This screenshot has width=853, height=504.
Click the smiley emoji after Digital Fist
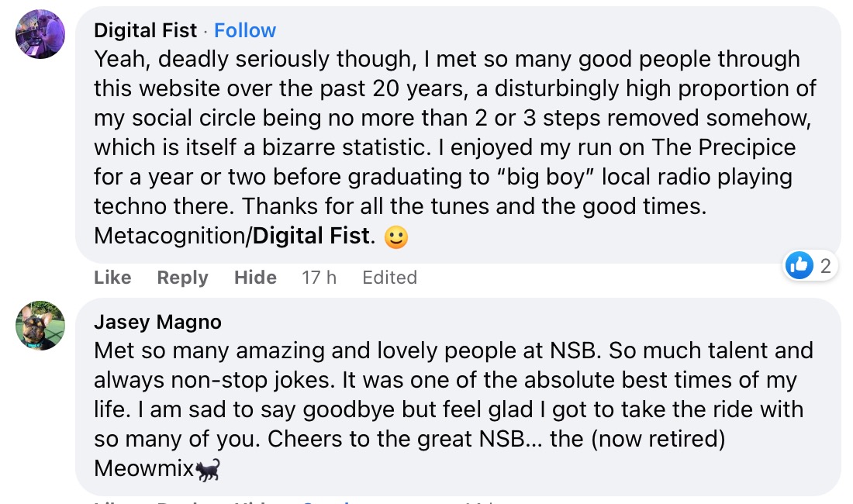coord(396,236)
